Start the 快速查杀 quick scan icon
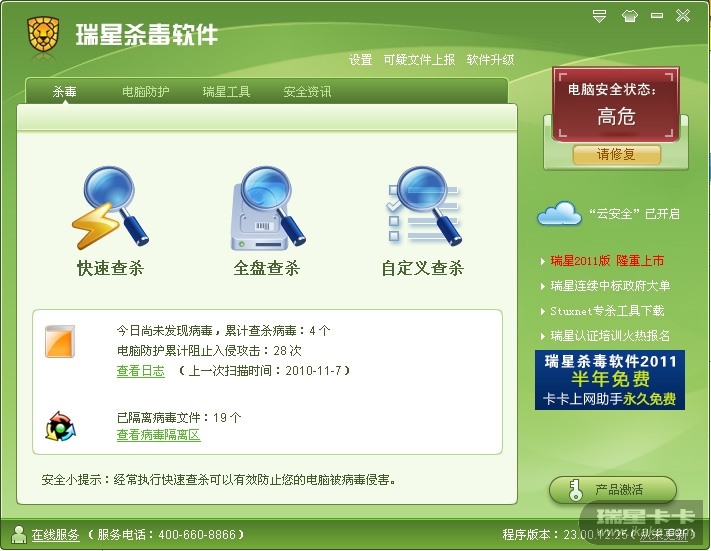Viewport: 711px width, 551px height. click(110, 208)
